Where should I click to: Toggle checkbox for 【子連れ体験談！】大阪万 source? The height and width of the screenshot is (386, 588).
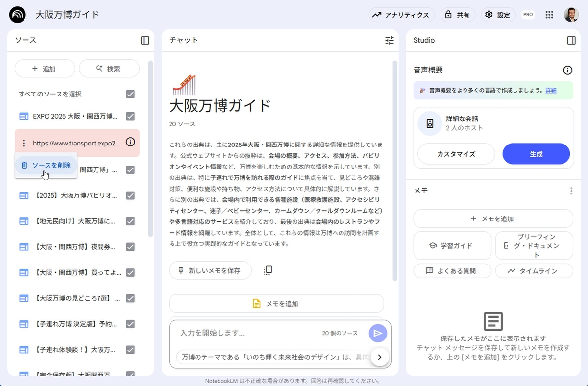130,350
